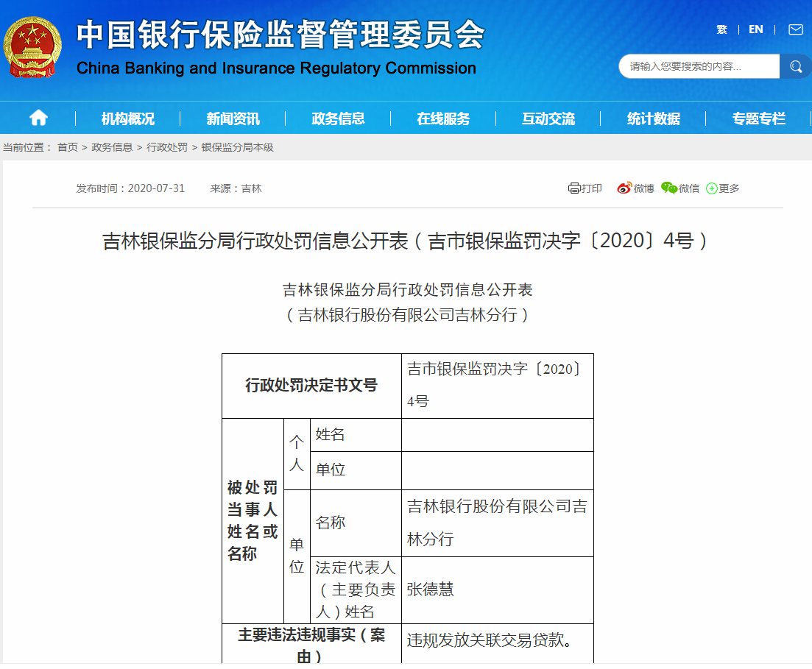Open the 在线服务 navigation menu
The height and width of the screenshot is (669, 812).
(444, 118)
